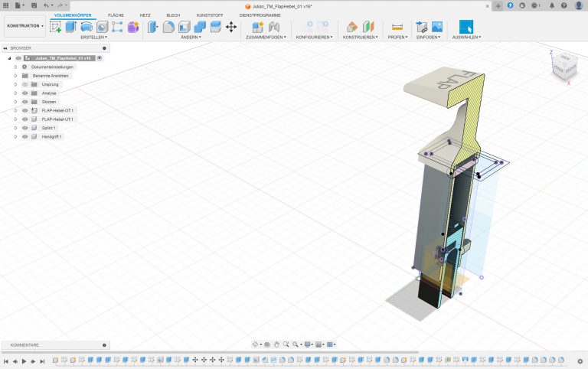Screen dimensions: 588x369
Task: Click the ViewCube in the viewport corner
Action: click(x=563, y=64)
